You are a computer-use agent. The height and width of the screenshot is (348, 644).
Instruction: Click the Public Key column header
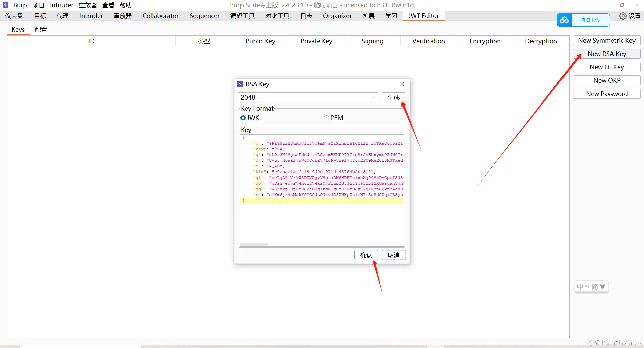click(260, 41)
